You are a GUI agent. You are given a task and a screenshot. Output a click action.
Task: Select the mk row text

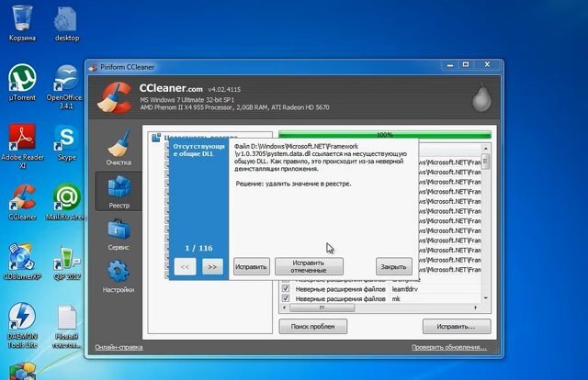(x=396, y=298)
